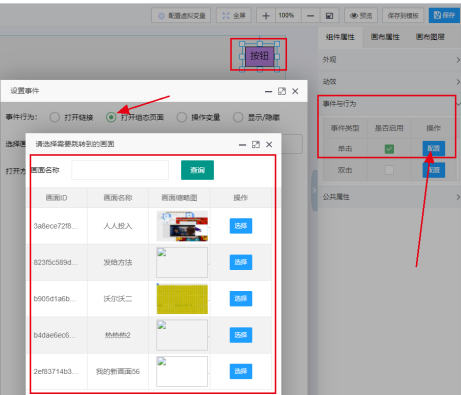This screenshot has width=461, height=395.
Task: Select the 操作变量 radio option
Action: (x=182, y=117)
